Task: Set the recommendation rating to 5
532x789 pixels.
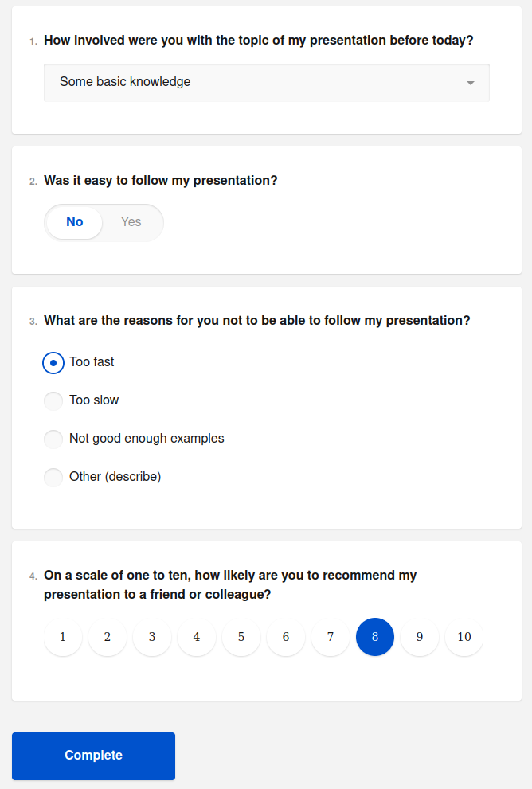Action: click(241, 637)
